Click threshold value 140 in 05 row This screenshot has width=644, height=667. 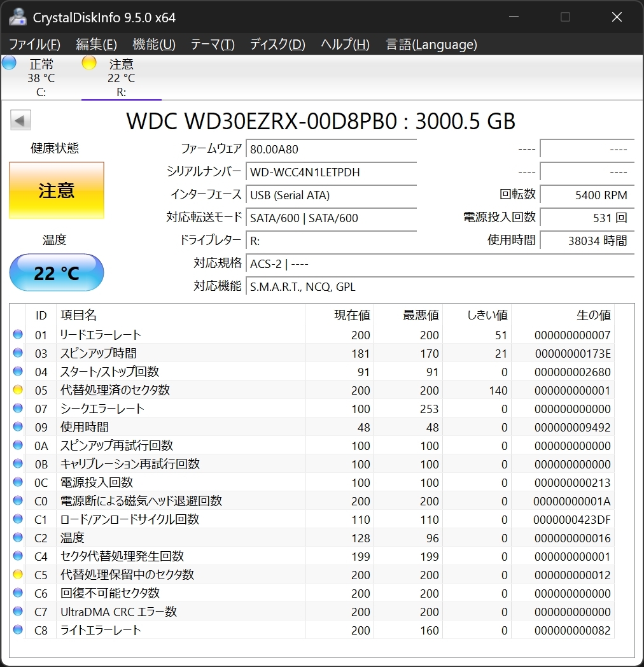coord(498,391)
